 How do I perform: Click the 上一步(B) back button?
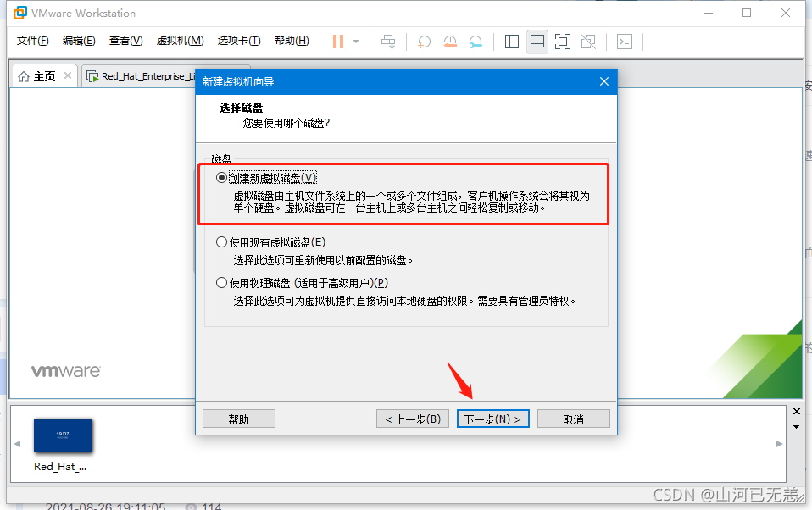click(413, 419)
